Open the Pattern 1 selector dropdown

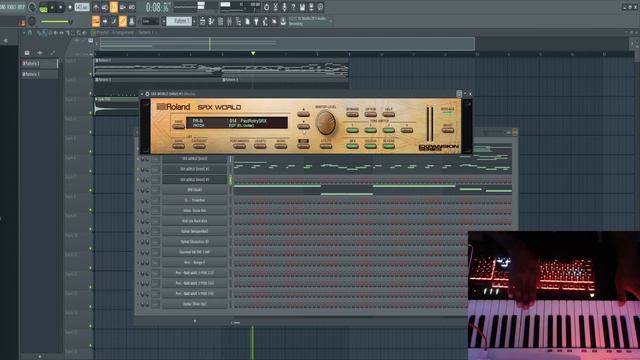coord(179,21)
